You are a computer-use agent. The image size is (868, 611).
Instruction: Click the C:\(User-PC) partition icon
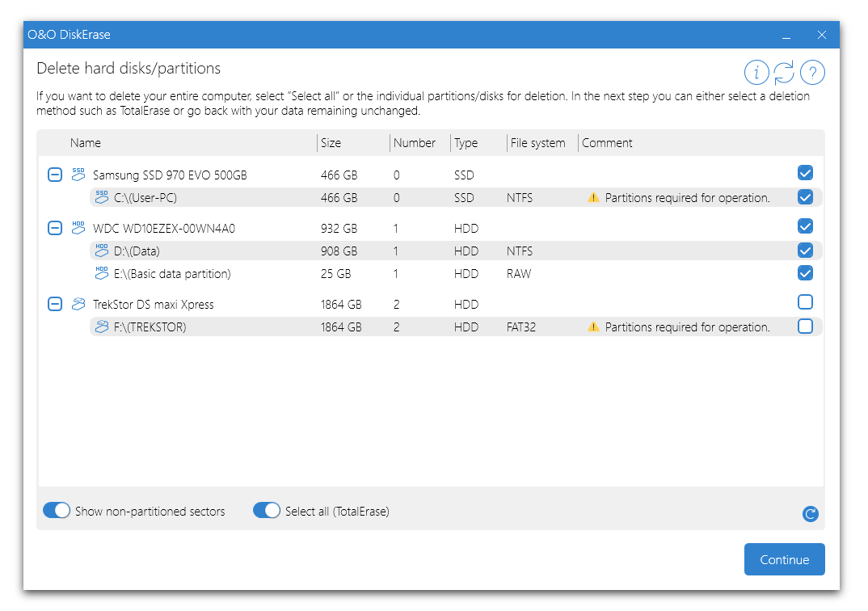101,197
